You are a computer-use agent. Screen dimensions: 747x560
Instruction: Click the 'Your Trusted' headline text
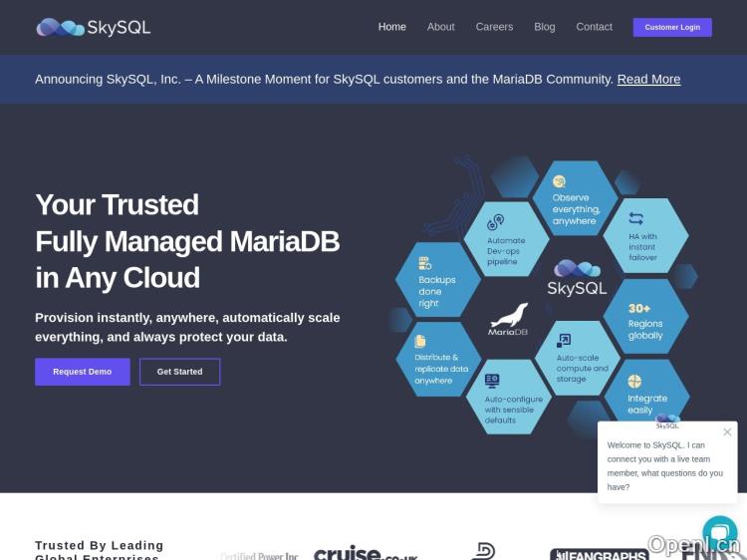tap(117, 204)
